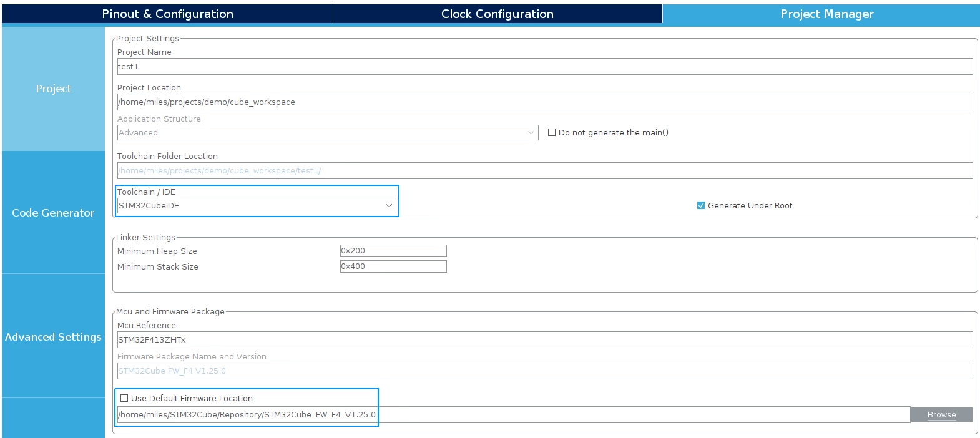Open the Project side section
Screen dimensions: 980x438
[53, 89]
